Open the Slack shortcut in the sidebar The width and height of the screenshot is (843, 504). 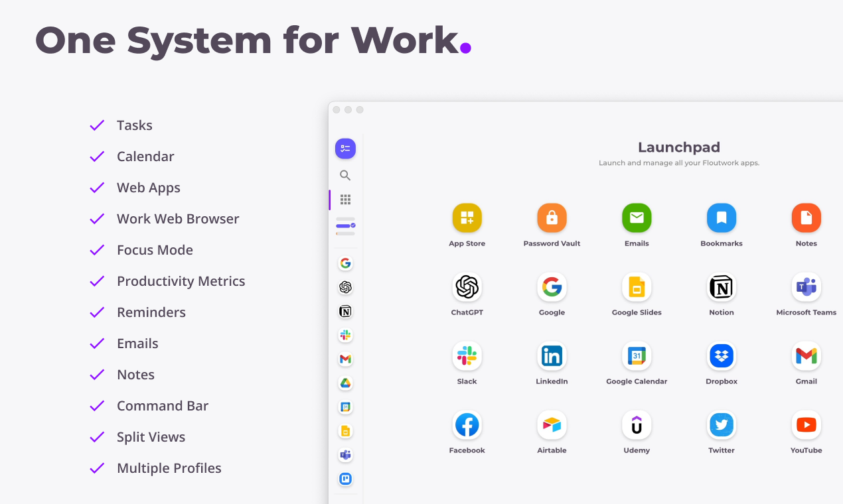(345, 335)
